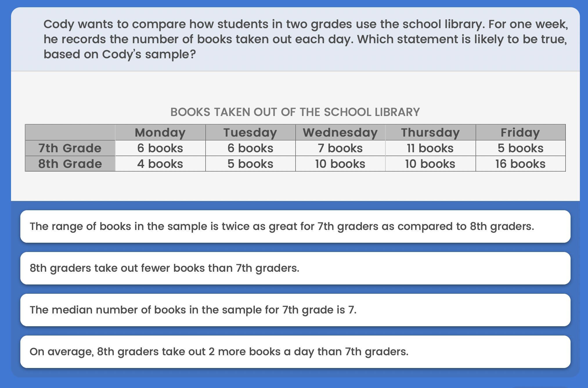Select the 8th Grade row label
588x388 pixels.
point(70,164)
